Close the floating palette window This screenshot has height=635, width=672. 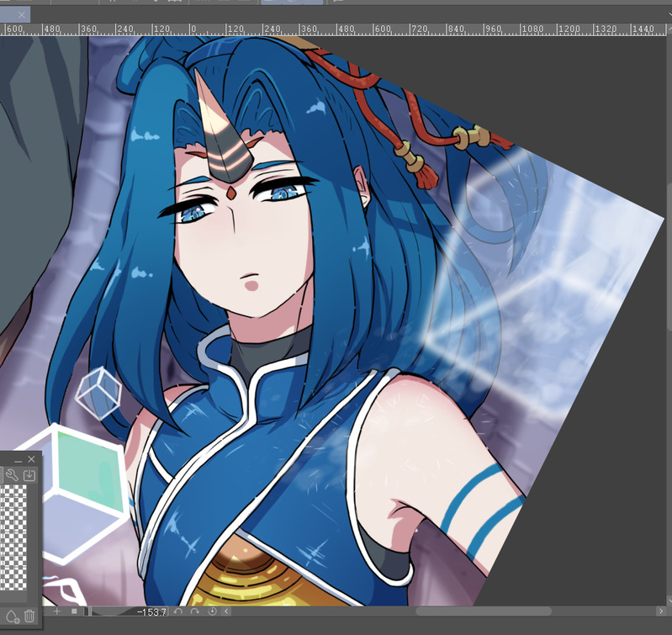click(31, 459)
